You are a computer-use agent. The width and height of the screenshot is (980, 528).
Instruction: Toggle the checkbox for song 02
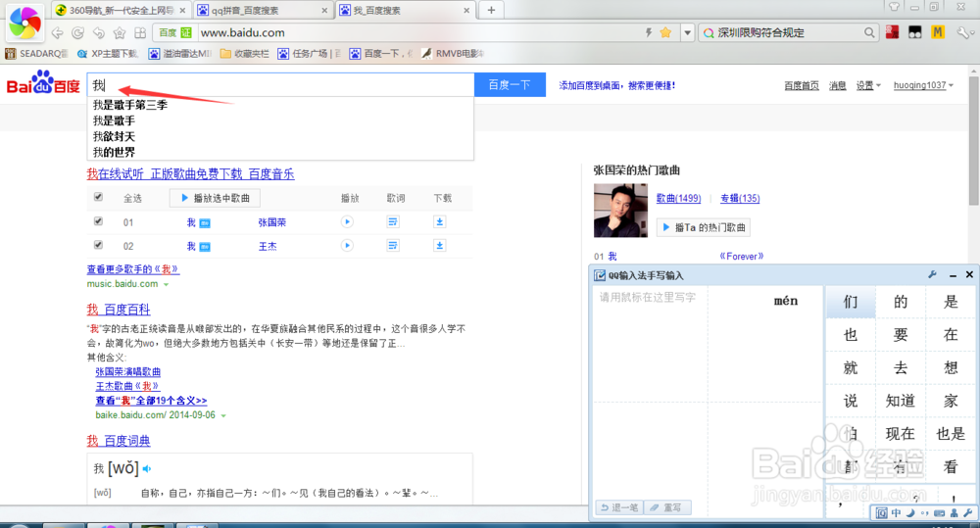(98, 244)
